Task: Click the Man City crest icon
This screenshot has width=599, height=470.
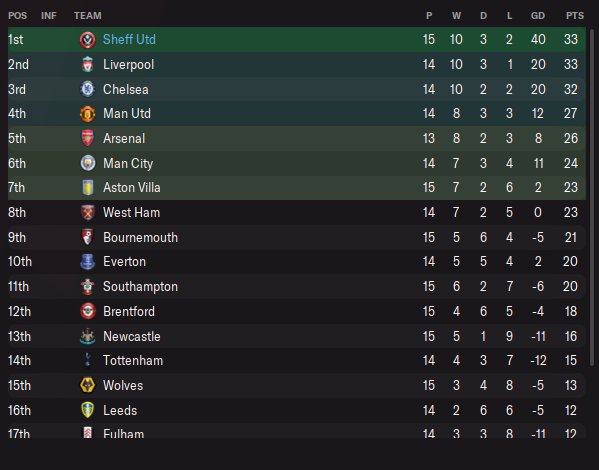Action: (87, 163)
